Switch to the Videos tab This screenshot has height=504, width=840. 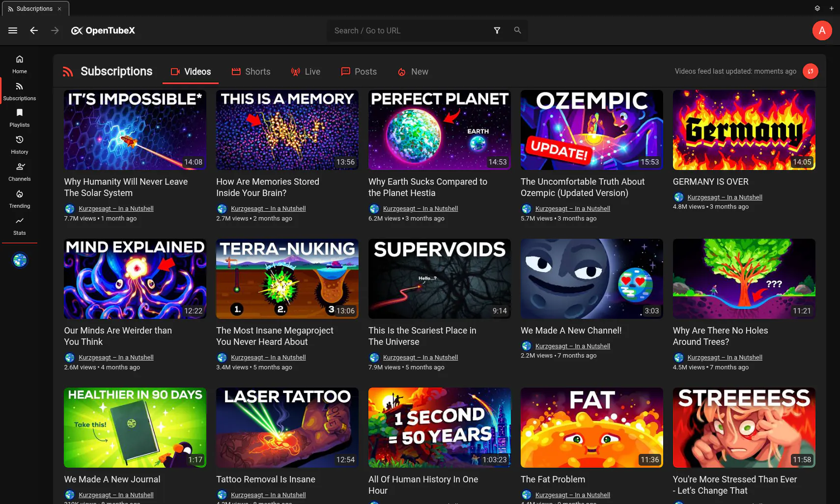(x=191, y=72)
